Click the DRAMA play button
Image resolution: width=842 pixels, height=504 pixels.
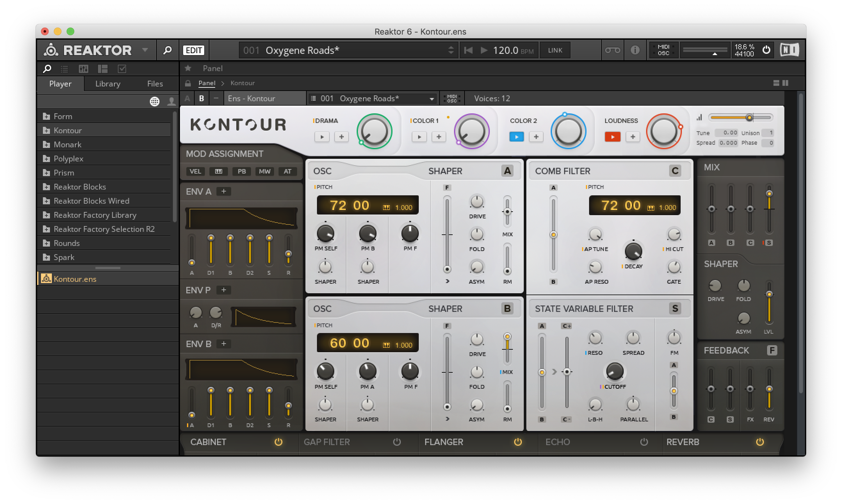pos(322,137)
